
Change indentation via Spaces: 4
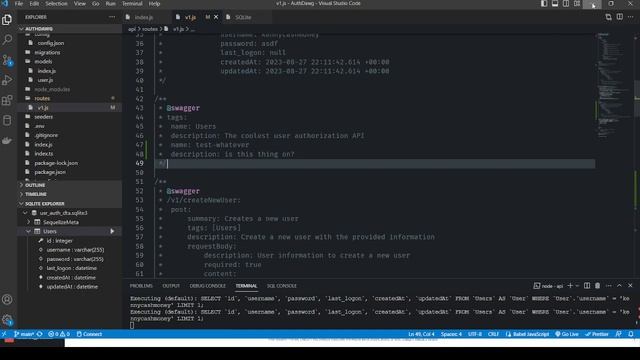451,334
